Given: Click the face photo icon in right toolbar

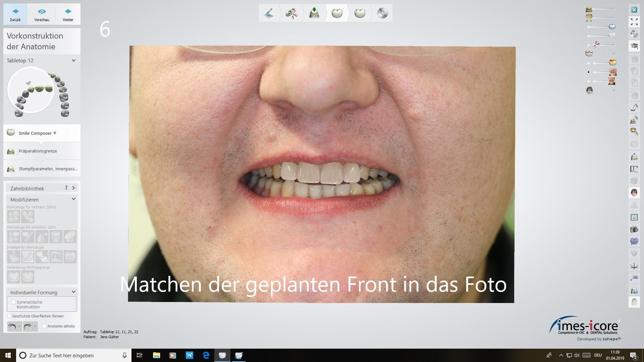Looking at the screenshot, I should [x=634, y=193].
